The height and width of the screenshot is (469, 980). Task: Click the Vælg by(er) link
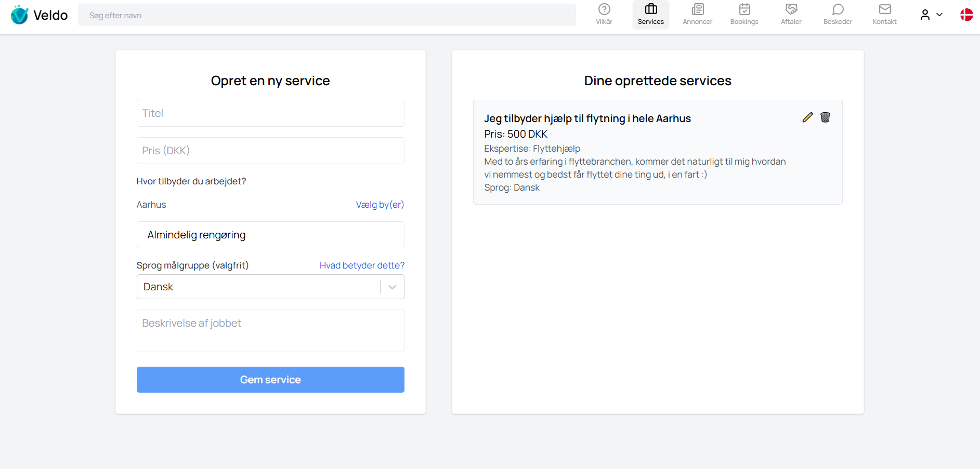pos(380,205)
